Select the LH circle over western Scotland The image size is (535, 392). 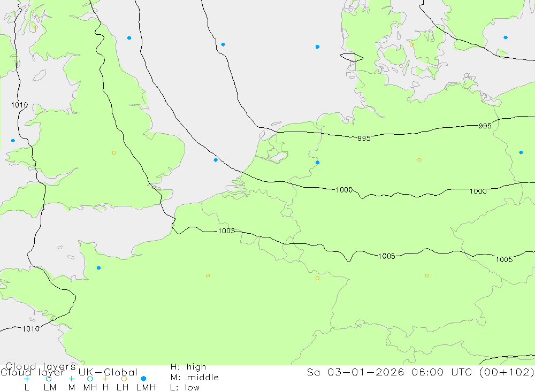point(35,27)
